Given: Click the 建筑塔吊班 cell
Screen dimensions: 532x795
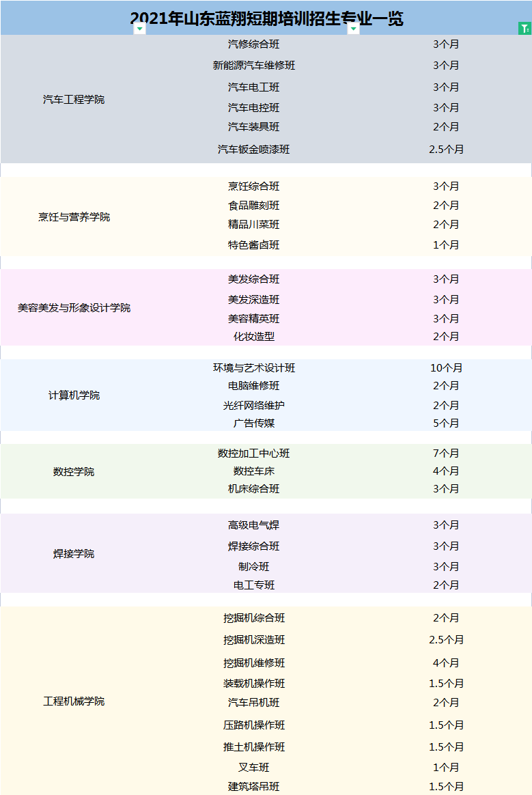Looking at the screenshot, I should pos(254,787).
